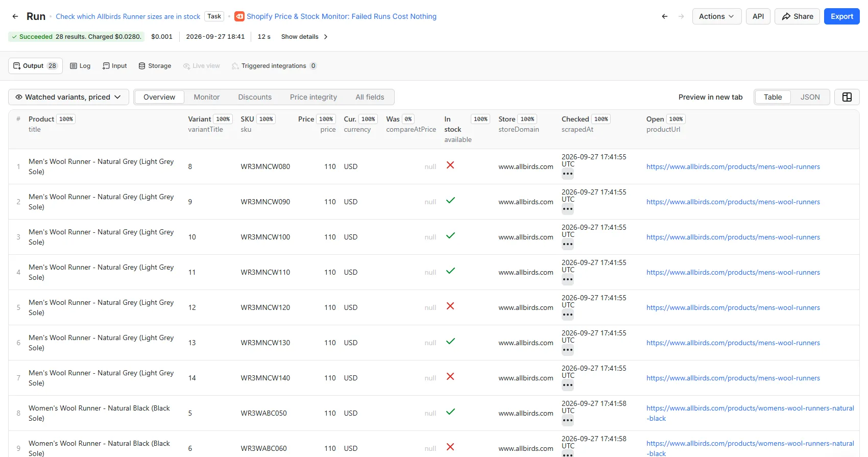The height and width of the screenshot is (457, 868).
Task: Click green in-stock check for WR3MNCW110
Action: point(450,271)
